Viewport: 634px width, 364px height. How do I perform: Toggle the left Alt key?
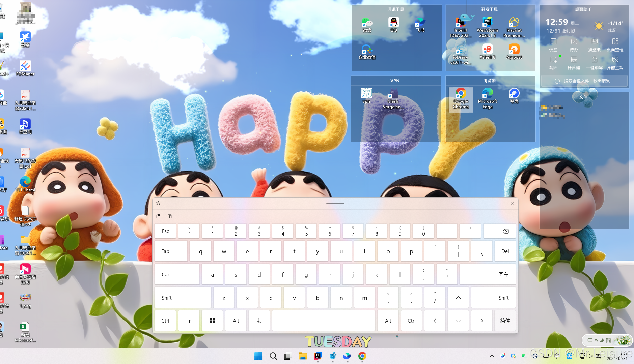tap(236, 321)
